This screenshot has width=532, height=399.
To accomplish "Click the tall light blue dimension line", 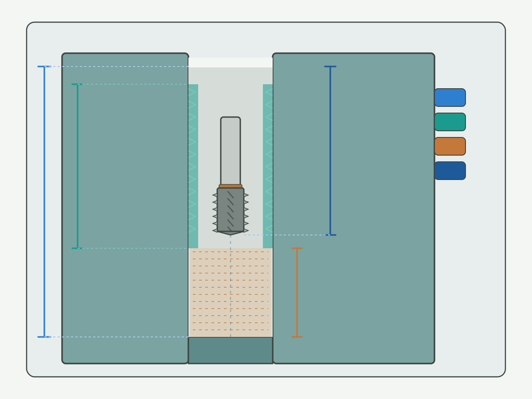I will pos(44,202).
